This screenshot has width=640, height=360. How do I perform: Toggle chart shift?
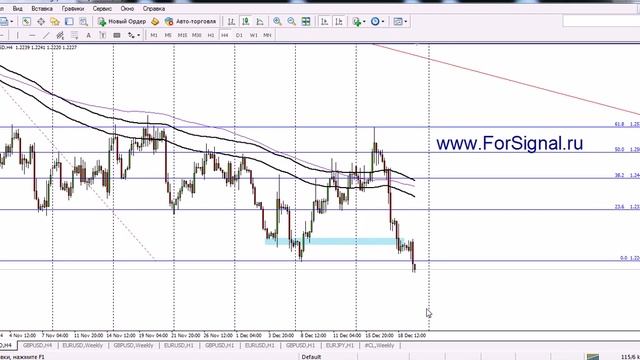coord(339,22)
